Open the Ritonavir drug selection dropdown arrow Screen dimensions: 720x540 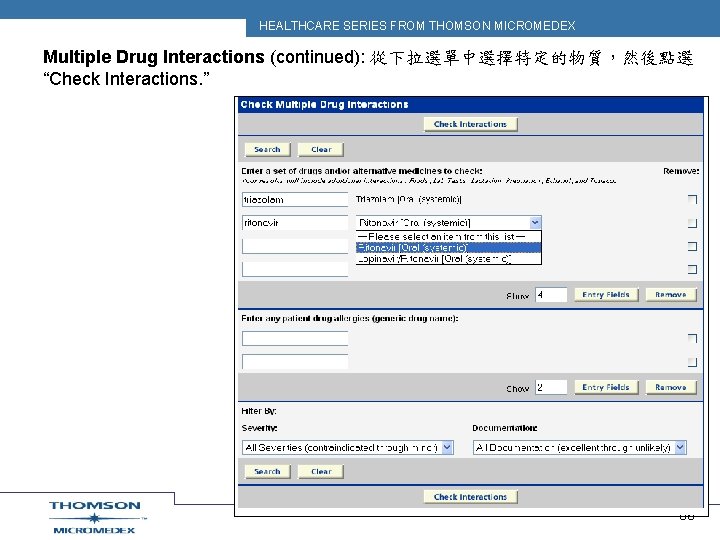click(535, 223)
